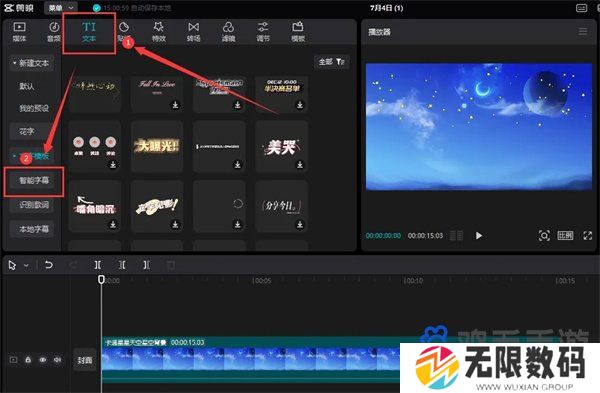Toggle track lock icon

click(28, 360)
